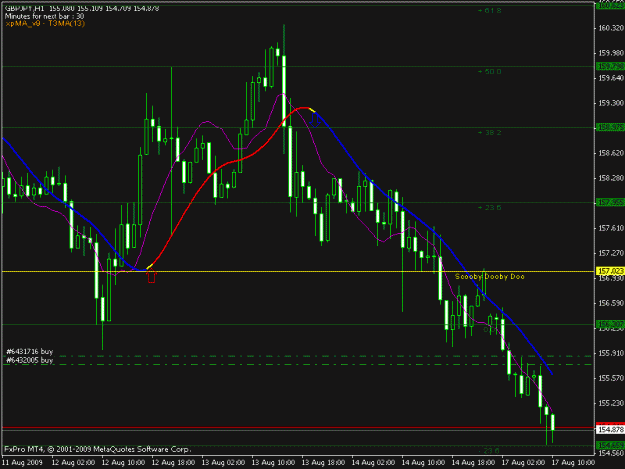Click the 159.300 price axis label

point(611,103)
